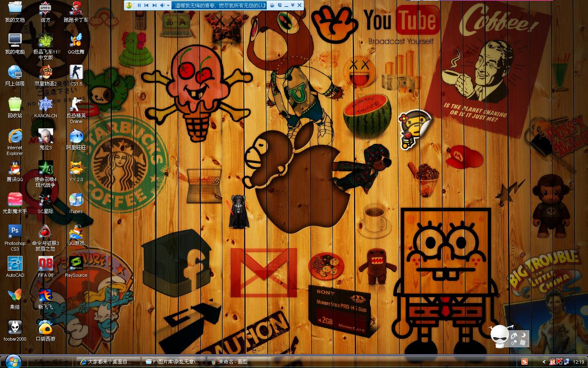Screen dimensions: 588x368
Task: Launch iTunes desktop shortcut
Action: 76,203
